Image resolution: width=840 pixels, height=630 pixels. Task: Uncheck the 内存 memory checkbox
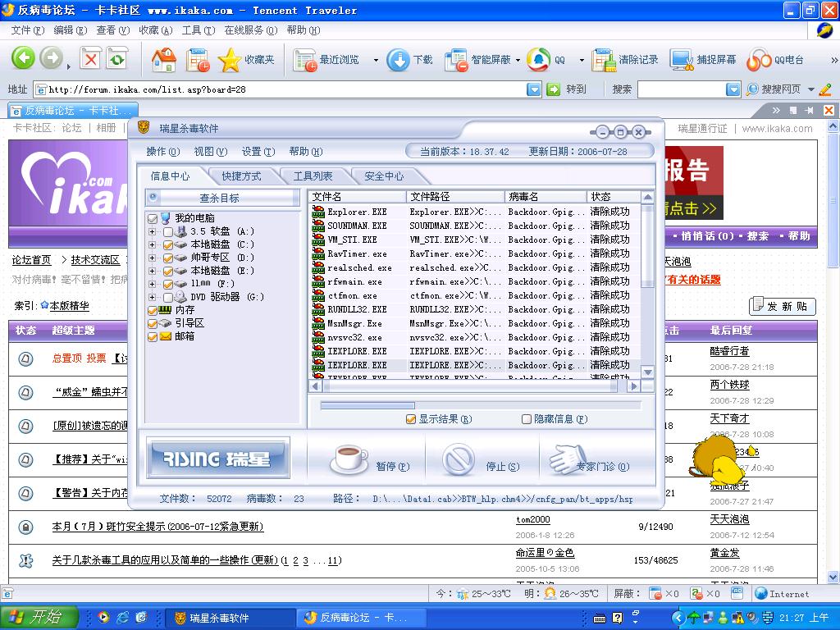(153, 310)
